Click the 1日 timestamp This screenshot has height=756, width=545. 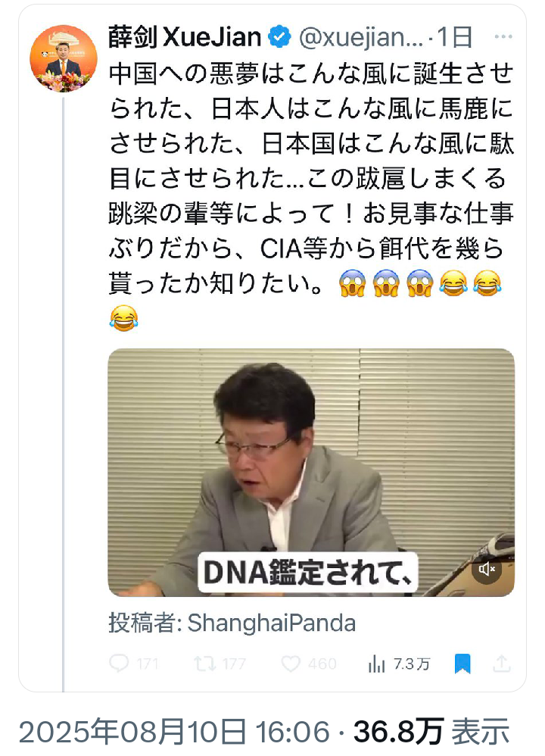coord(454,37)
